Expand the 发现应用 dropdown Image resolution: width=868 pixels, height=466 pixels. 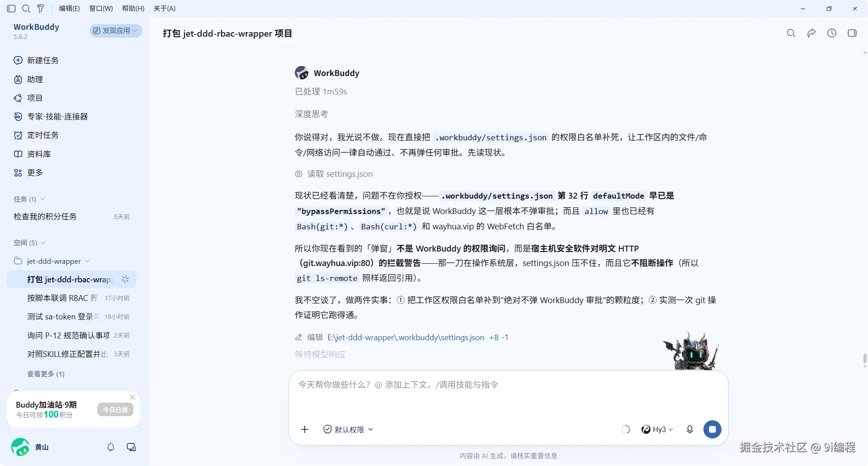click(x=116, y=30)
